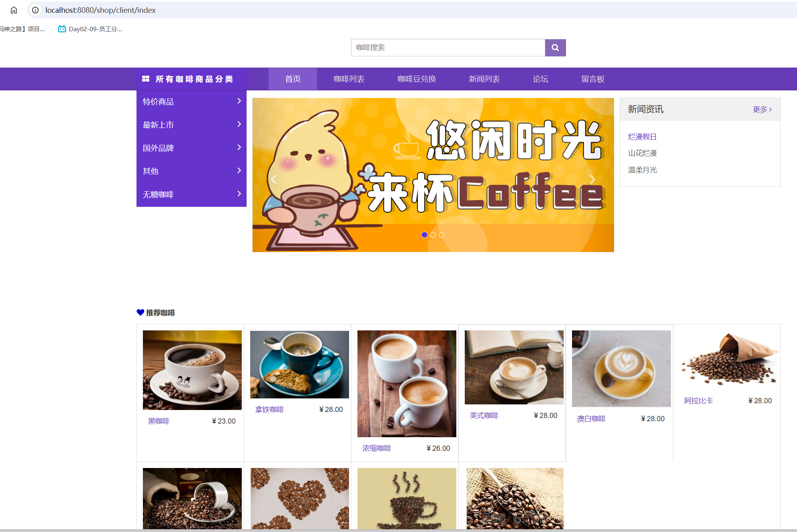797x532 pixels.
Task: Open the 烂漫假日 news article
Action: [x=642, y=136]
